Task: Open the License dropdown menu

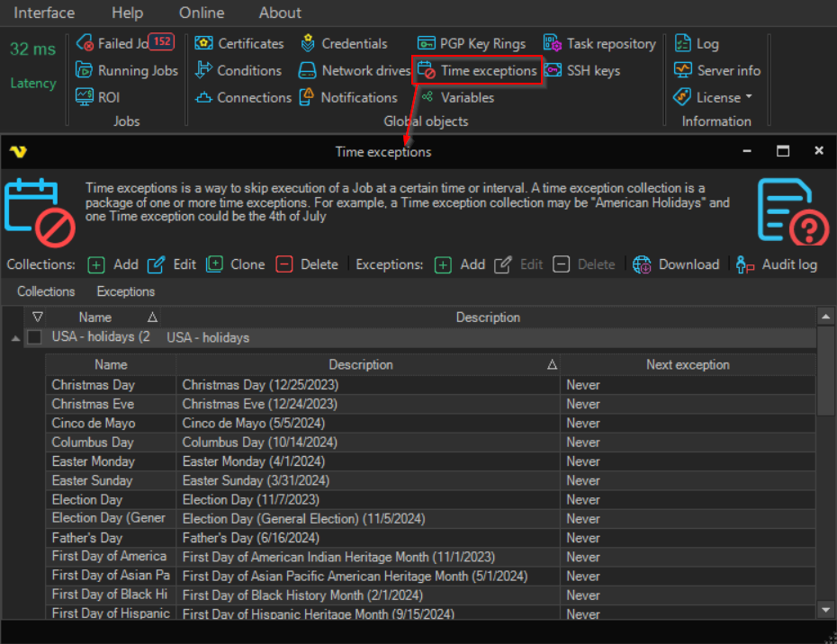Action: click(713, 97)
